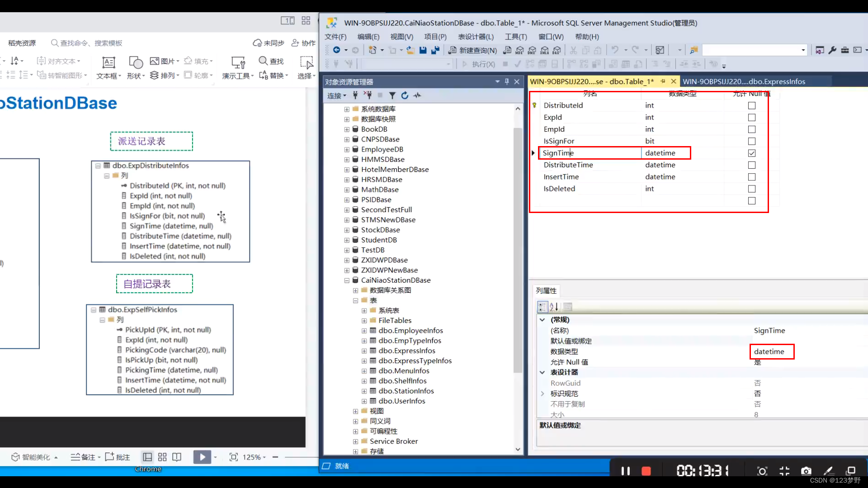This screenshot has height=488, width=868.
Task: Click the WPS search command field
Action: pyautogui.click(x=87, y=43)
